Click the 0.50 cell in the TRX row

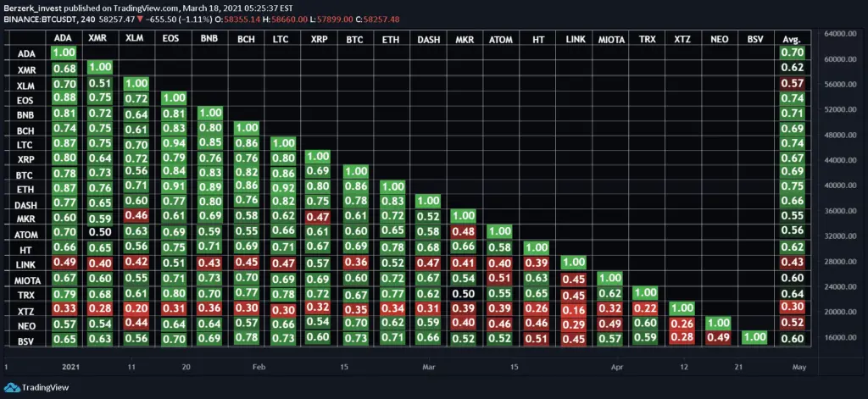[464, 293]
